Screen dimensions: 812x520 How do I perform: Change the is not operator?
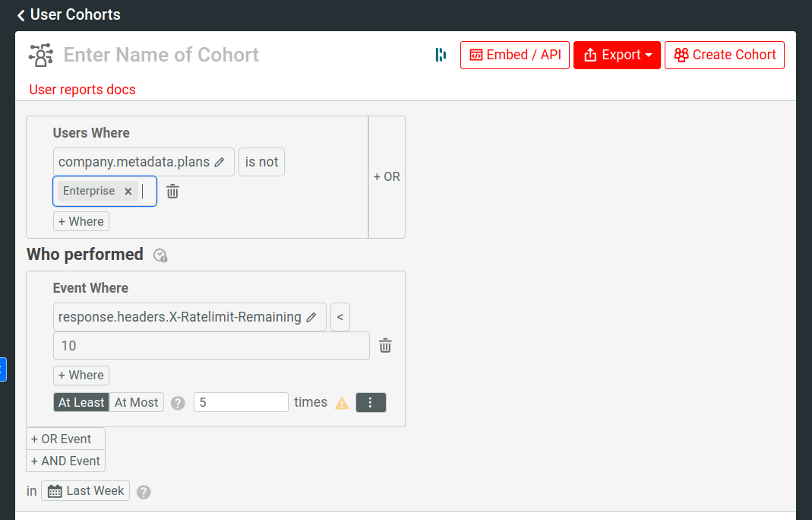(261, 162)
